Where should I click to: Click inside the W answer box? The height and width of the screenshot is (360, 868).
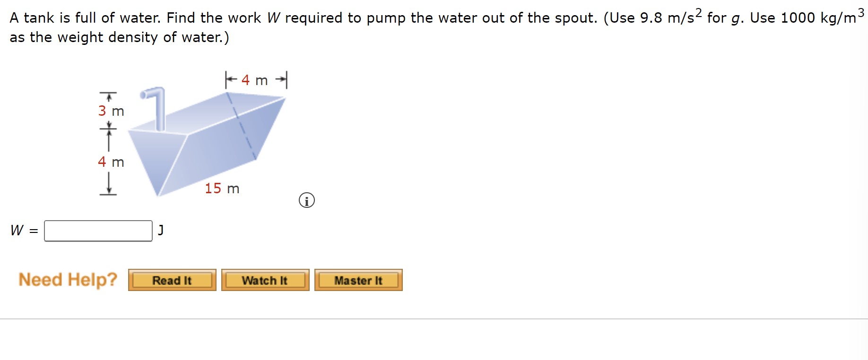[x=97, y=231]
